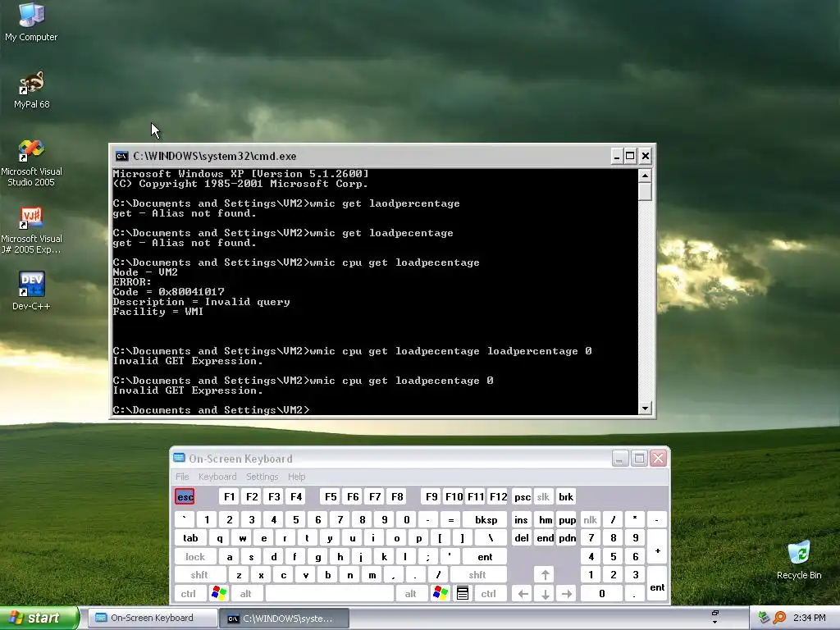Click the backslash key

(490, 538)
